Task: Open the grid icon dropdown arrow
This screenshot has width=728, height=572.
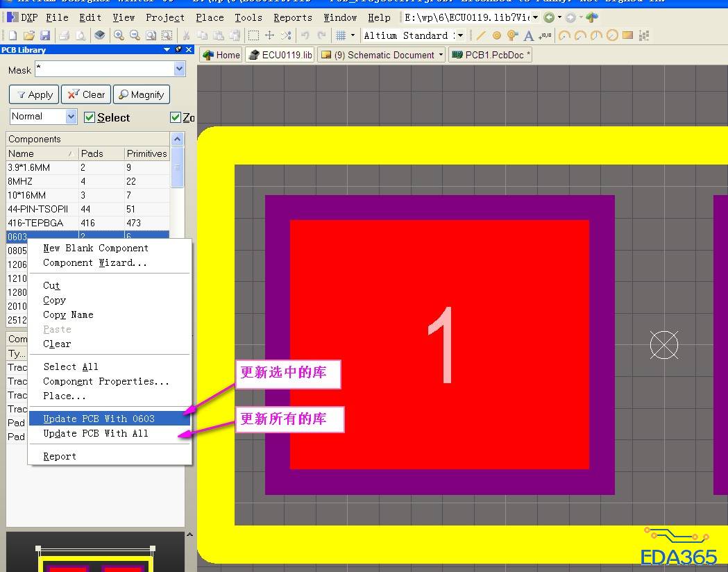Action: (353, 35)
